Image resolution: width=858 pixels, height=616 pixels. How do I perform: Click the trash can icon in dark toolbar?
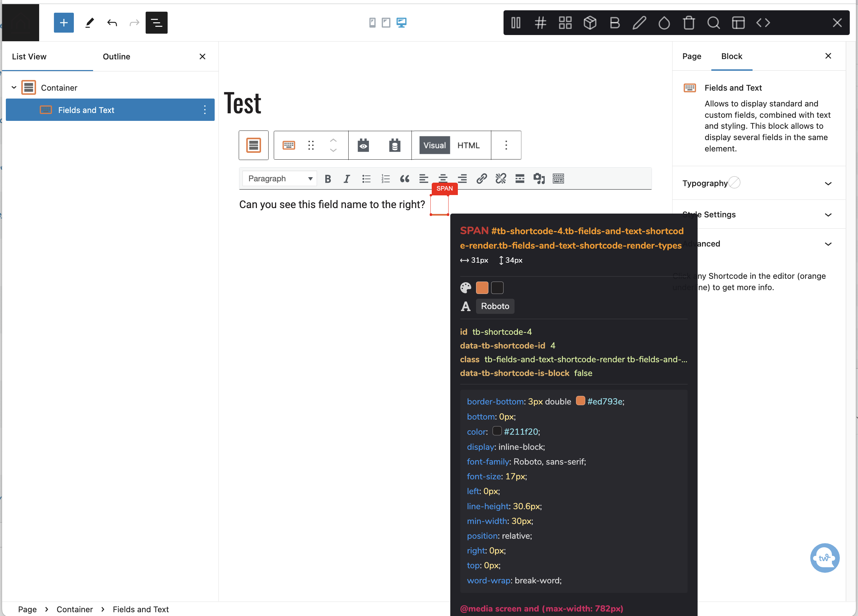pos(689,23)
